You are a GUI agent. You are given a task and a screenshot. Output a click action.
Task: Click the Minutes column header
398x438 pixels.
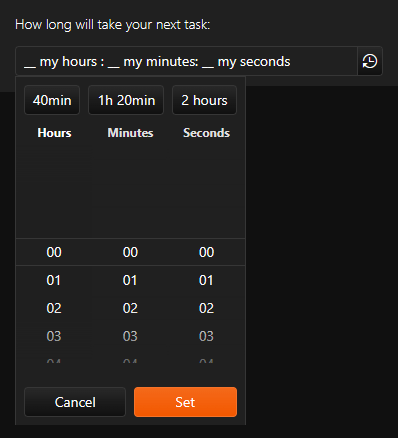pyautogui.click(x=130, y=133)
